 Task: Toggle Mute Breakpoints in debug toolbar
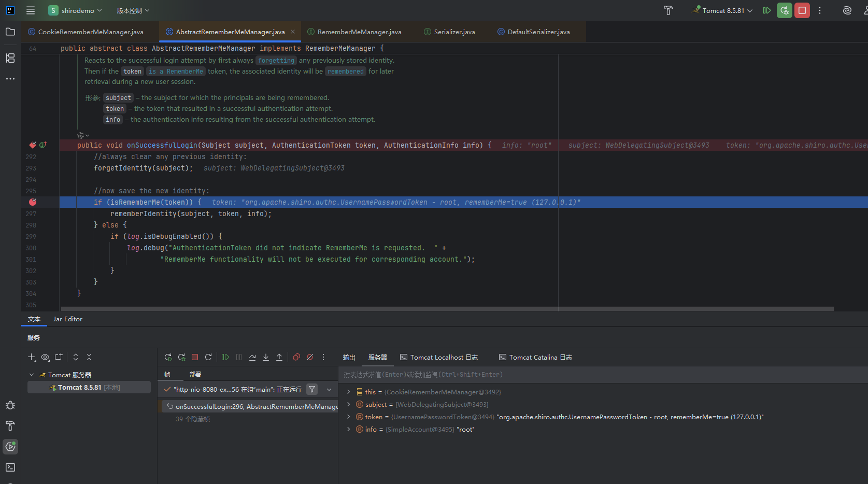310,357
